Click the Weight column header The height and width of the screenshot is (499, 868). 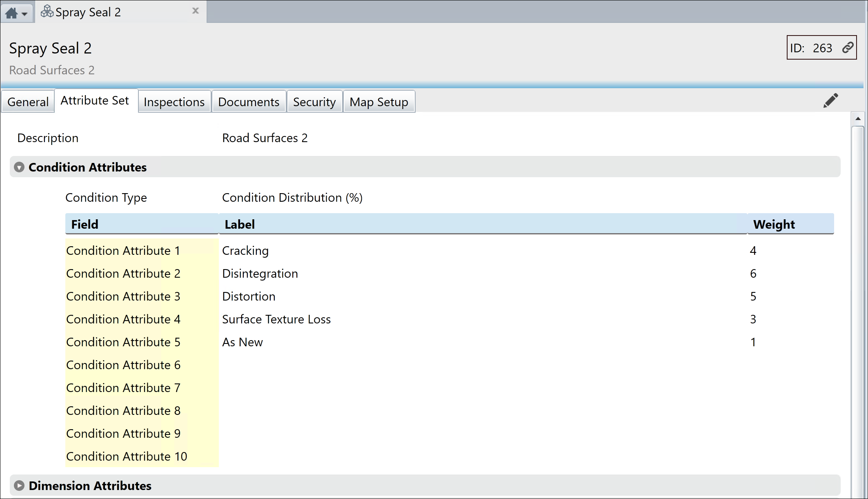(791, 224)
